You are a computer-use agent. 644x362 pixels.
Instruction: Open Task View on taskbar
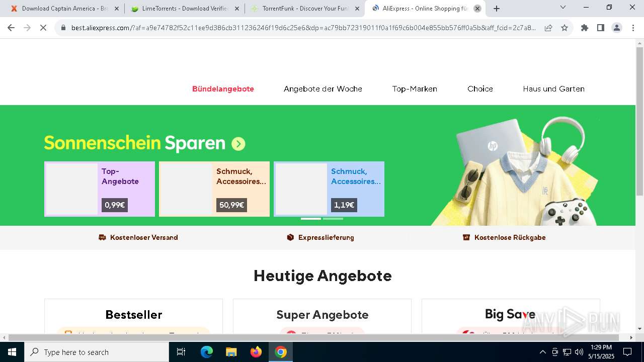[x=181, y=352]
